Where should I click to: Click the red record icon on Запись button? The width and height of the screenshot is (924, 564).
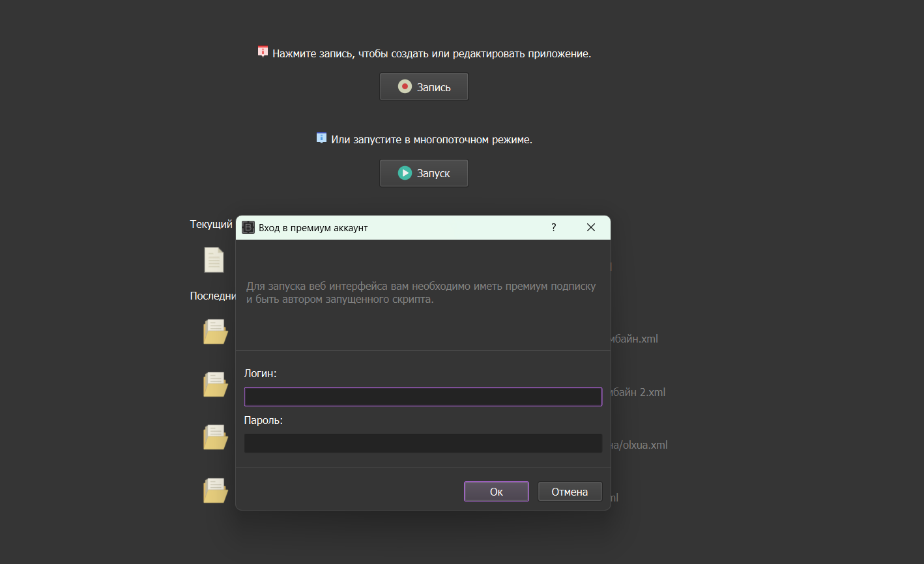tap(404, 85)
